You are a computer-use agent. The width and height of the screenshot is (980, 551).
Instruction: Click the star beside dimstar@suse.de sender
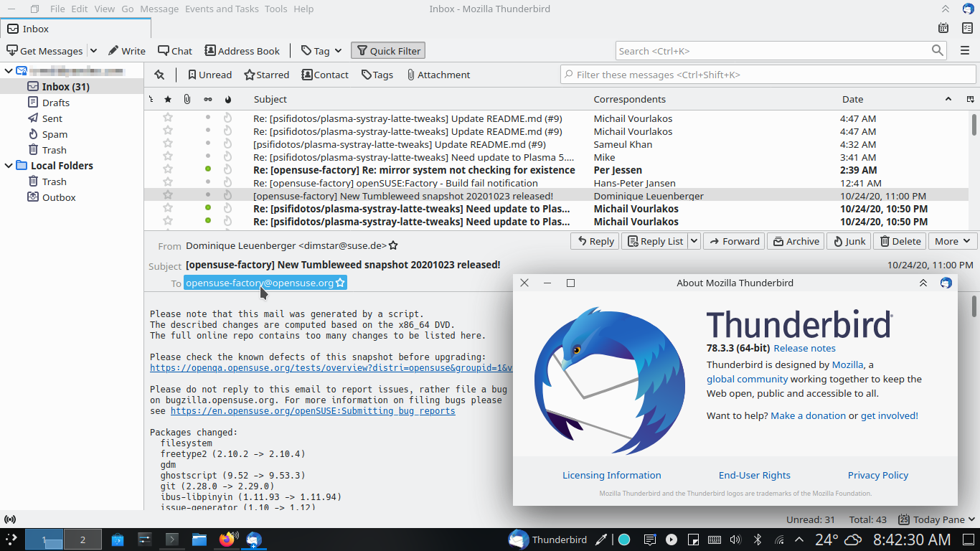click(393, 245)
